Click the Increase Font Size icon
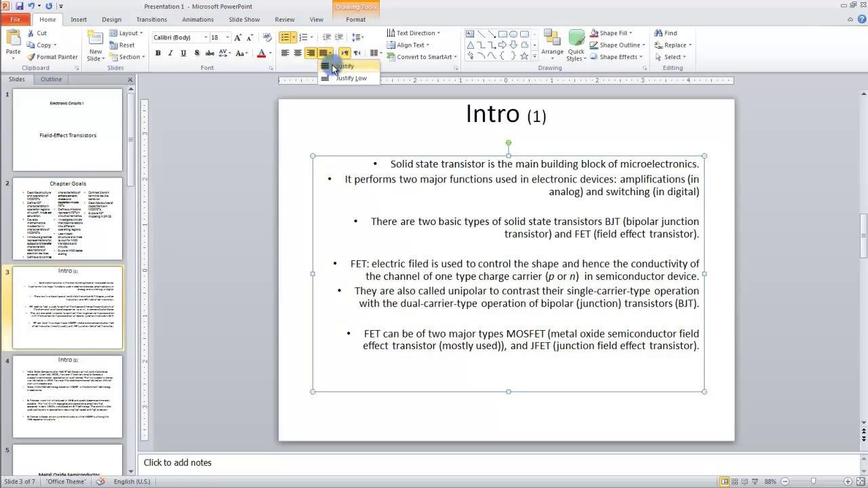Image resolution: width=868 pixels, height=488 pixels. click(238, 37)
